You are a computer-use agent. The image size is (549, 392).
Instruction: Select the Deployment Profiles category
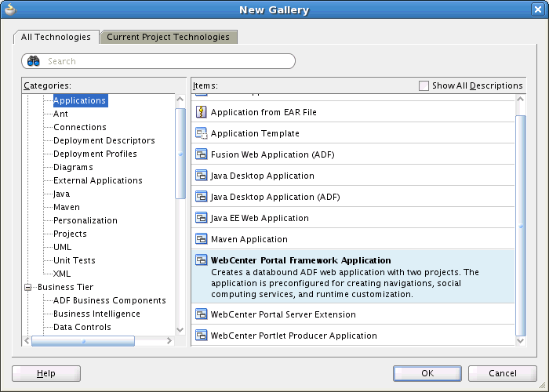click(x=95, y=154)
